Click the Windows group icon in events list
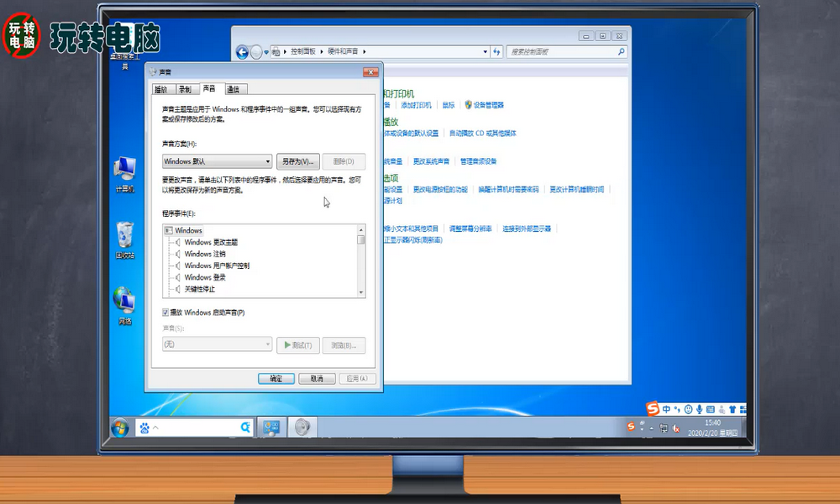Viewport: 840px width, 504px height. tap(168, 230)
